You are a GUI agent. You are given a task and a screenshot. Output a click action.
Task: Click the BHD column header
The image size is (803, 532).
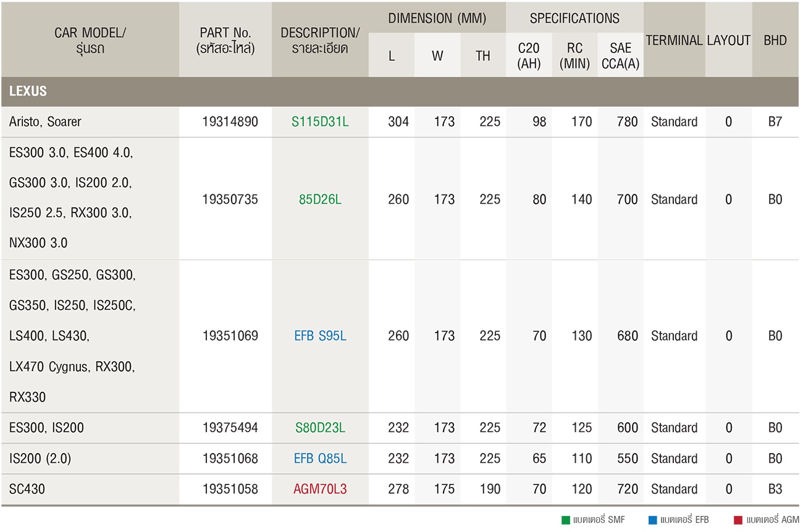(x=775, y=40)
